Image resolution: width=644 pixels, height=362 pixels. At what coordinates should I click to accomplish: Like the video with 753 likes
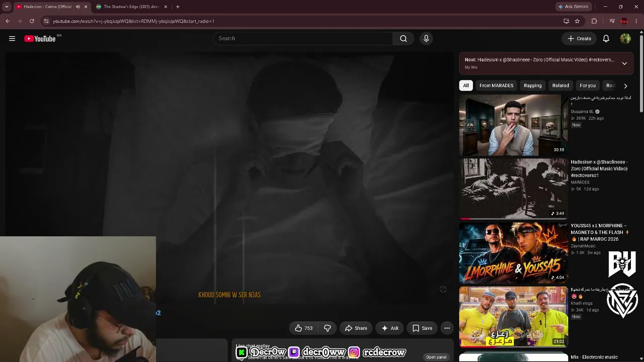click(303, 328)
